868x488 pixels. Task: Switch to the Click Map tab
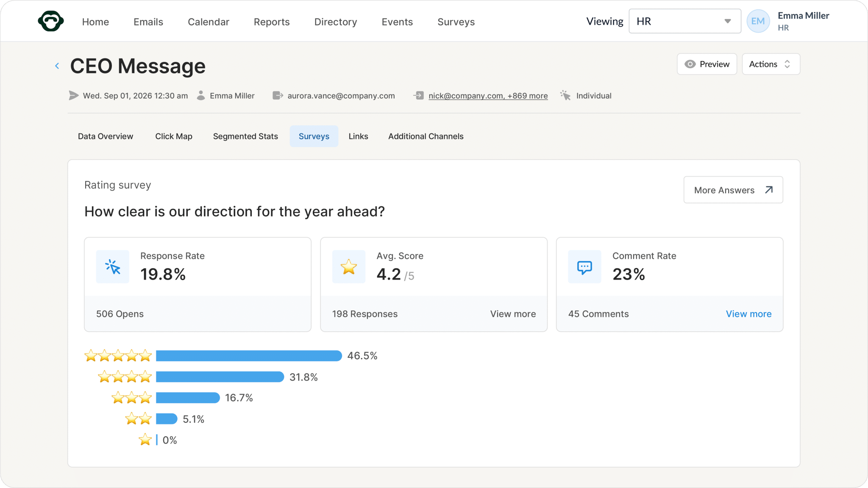(174, 136)
